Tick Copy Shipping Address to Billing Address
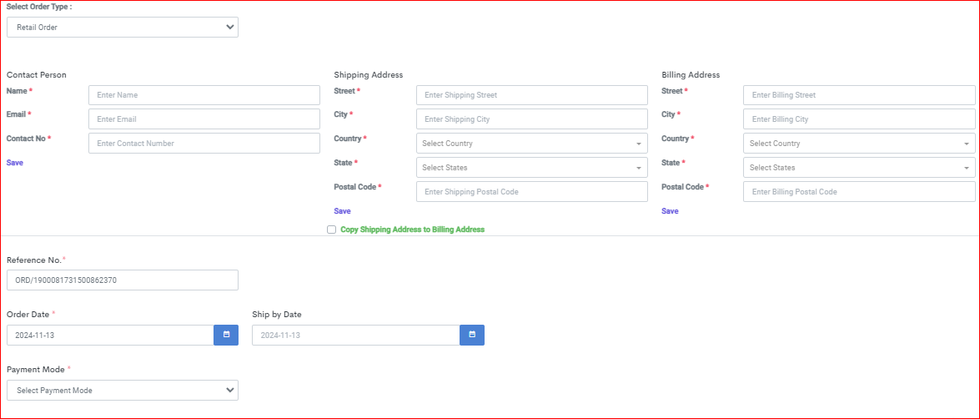The image size is (980, 419). pyautogui.click(x=332, y=230)
